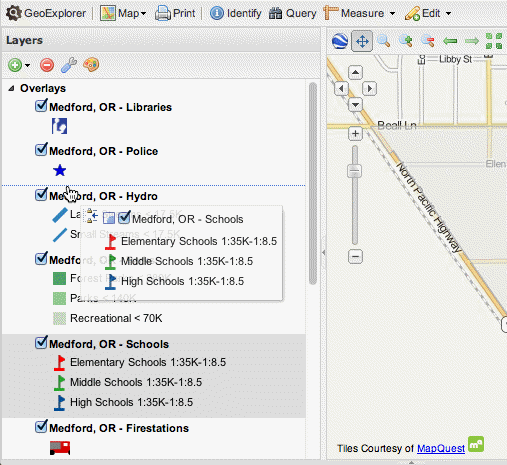The width and height of the screenshot is (507, 465).
Task: Activate the Pan map tool
Action: pyautogui.click(x=362, y=41)
